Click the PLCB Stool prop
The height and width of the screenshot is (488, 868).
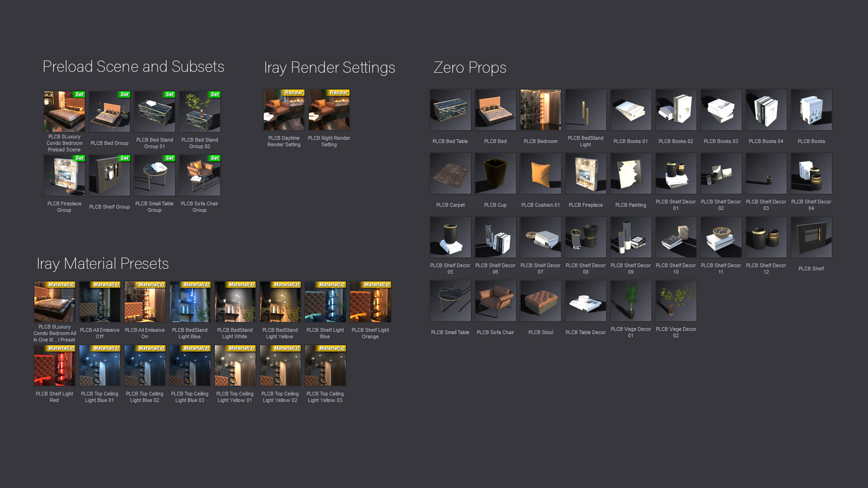[x=541, y=301]
